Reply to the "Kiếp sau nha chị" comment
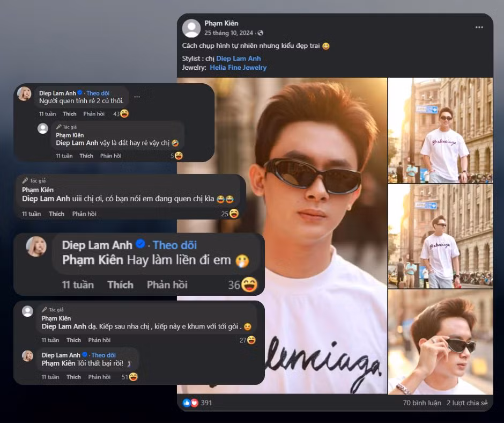504x423 pixels. click(x=99, y=340)
